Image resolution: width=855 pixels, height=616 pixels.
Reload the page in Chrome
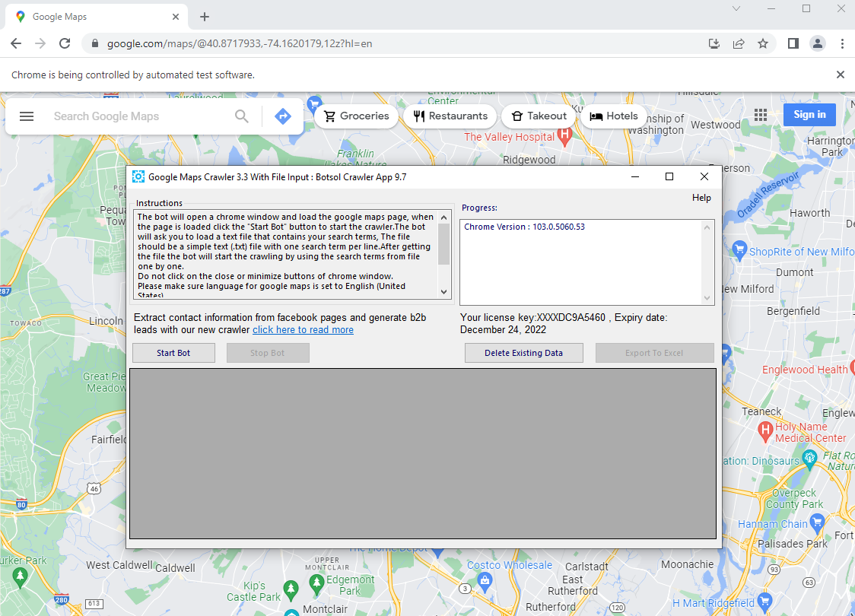[x=65, y=43]
